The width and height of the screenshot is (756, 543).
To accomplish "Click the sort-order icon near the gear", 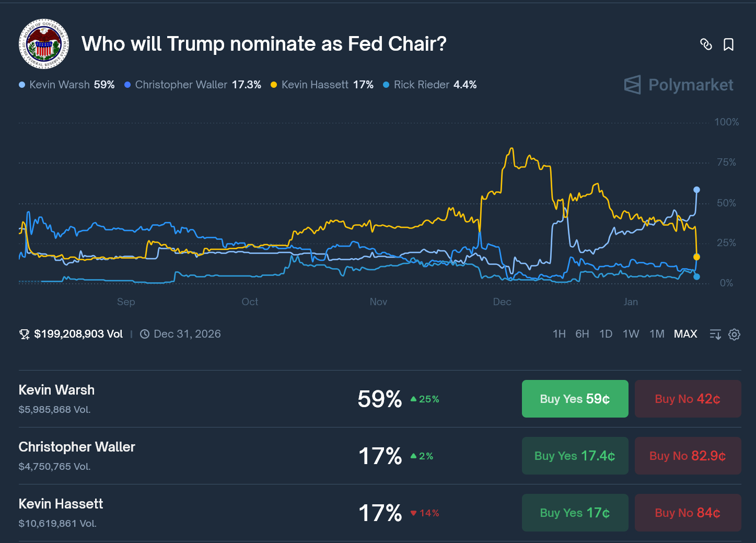I will click(x=715, y=334).
